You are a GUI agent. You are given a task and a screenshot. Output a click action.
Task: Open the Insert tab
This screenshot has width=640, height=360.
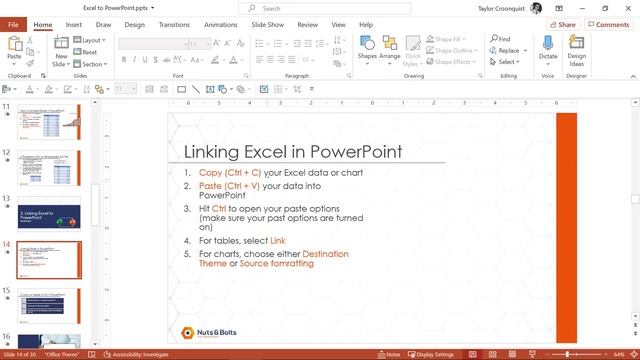(73, 24)
